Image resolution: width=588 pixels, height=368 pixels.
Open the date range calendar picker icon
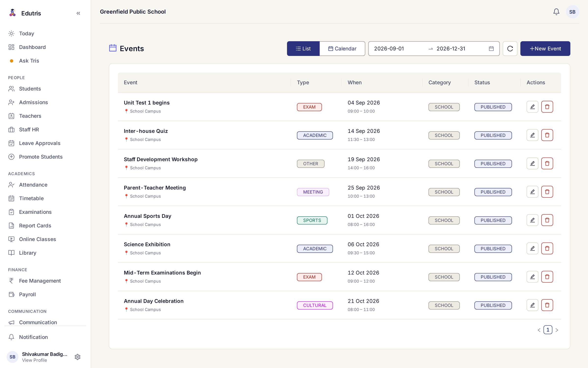(491, 49)
